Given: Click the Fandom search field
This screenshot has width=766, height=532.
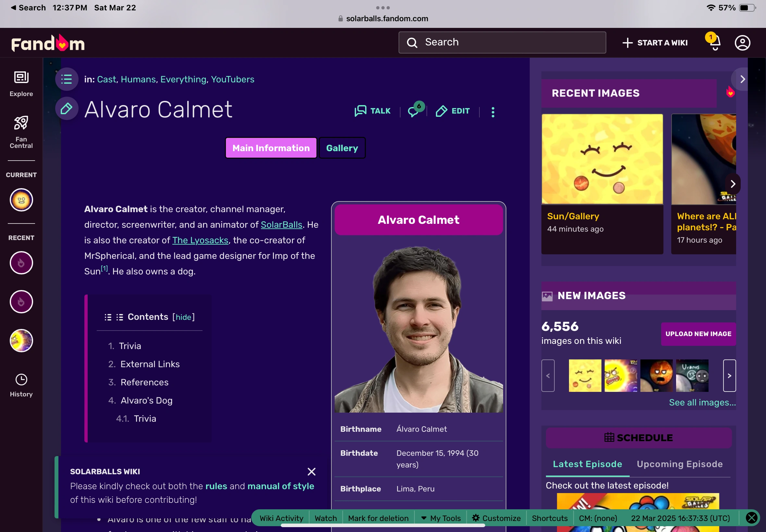Looking at the screenshot, I should pos(502,42).
